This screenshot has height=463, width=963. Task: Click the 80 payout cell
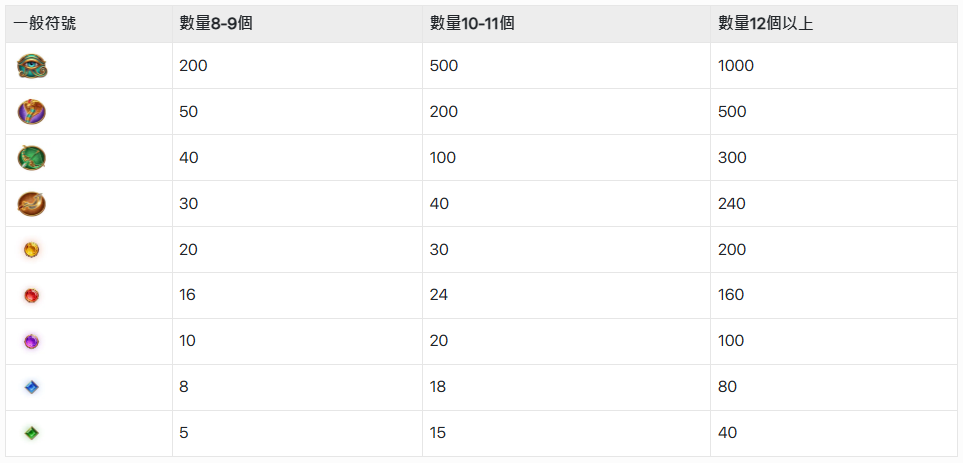coord(727,387)
